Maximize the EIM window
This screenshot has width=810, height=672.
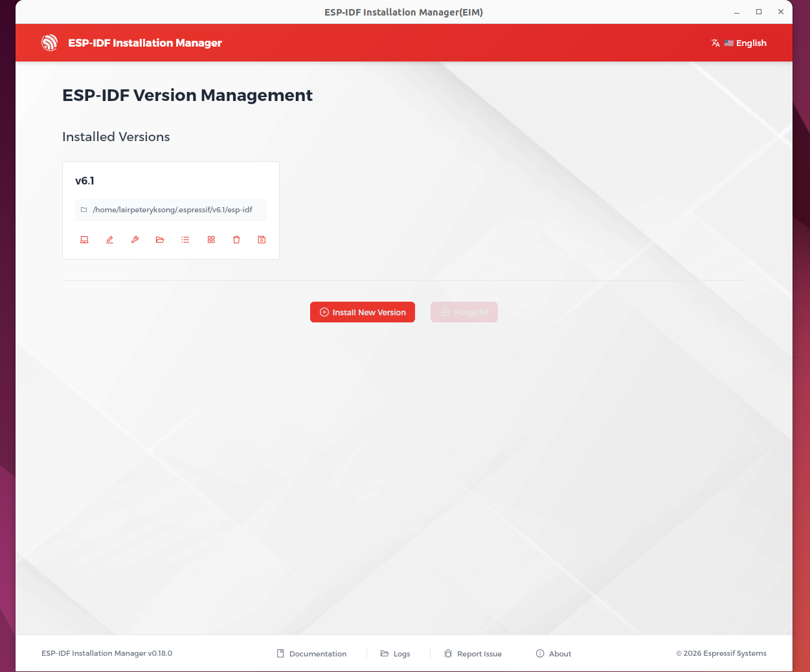point(759,12)
